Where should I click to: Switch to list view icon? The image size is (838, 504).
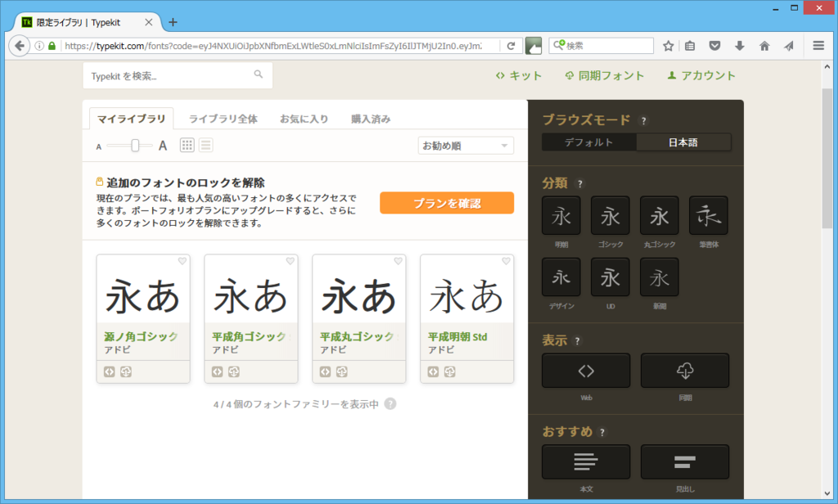pos(205,145)
